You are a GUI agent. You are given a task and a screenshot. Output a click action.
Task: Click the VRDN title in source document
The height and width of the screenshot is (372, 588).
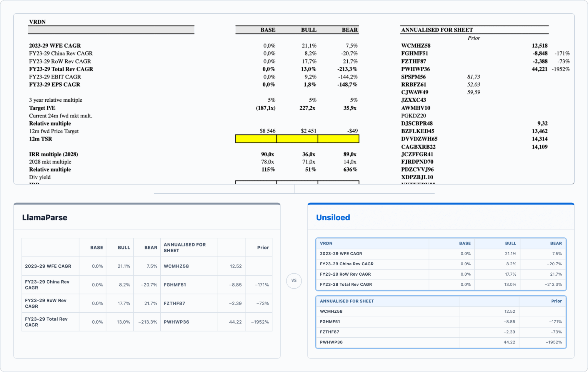tap(37, 22)
